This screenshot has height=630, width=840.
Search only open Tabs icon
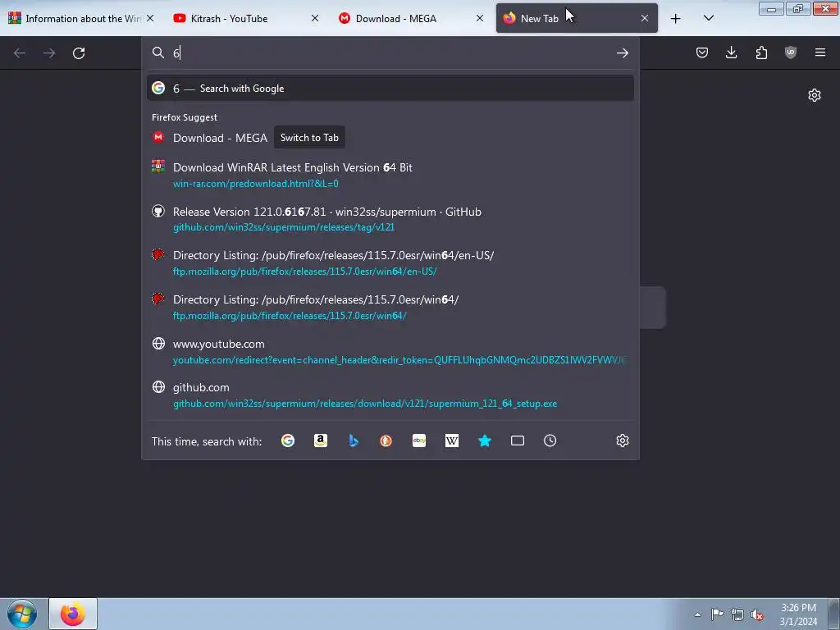518,441
